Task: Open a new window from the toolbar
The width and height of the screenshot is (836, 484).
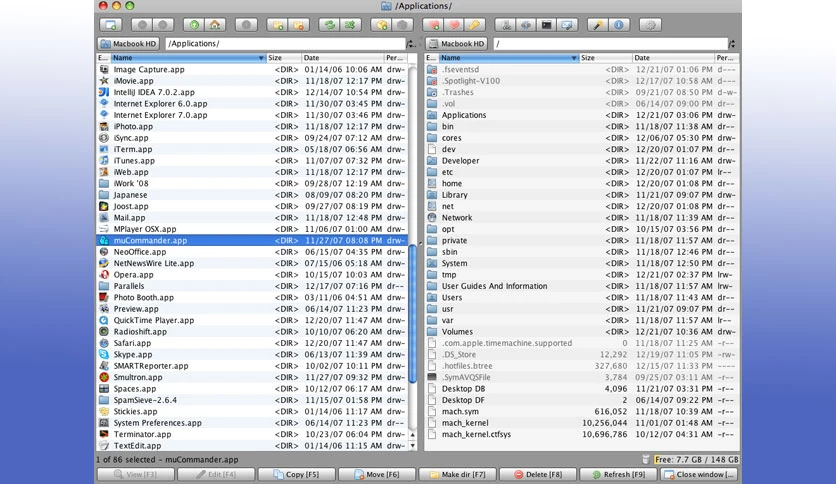Action: point(110,25)
